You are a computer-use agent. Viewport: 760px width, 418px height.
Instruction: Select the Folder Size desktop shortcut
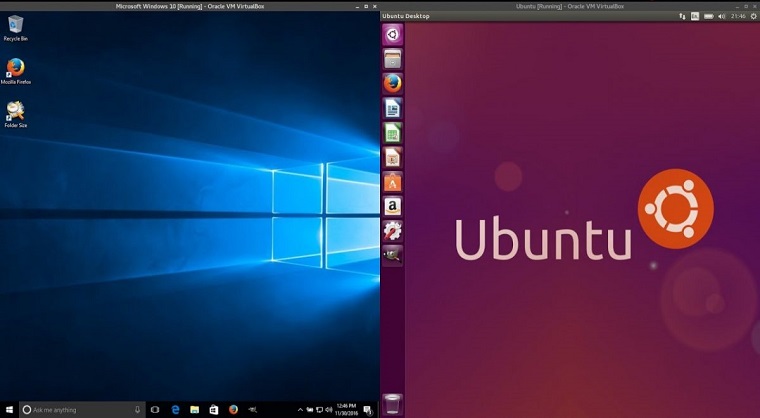point(16,114)
